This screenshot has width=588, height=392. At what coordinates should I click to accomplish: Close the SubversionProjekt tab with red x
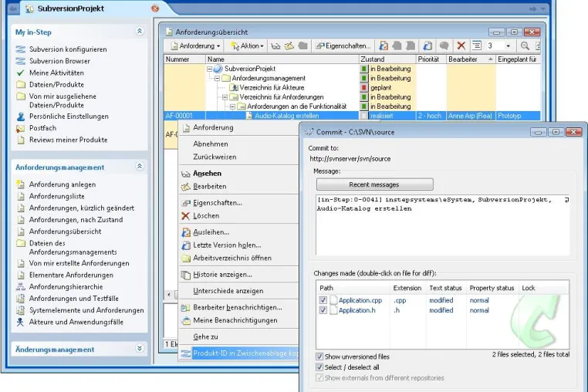155,8
